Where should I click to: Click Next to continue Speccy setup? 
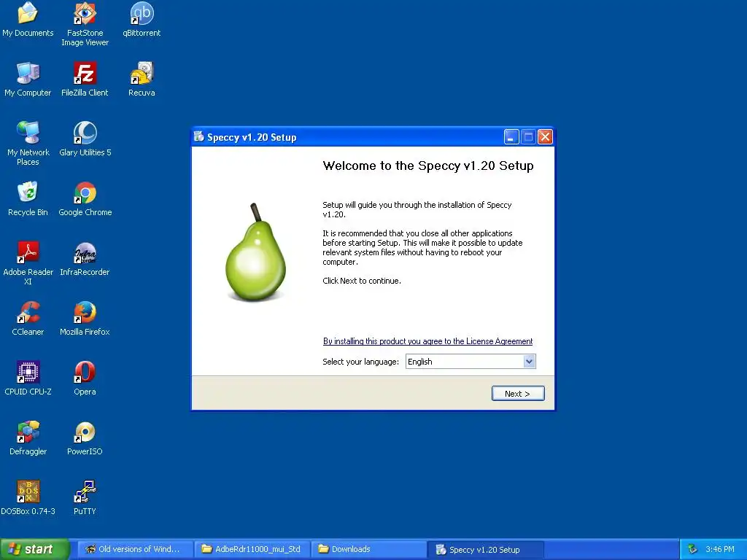[517, 393]
